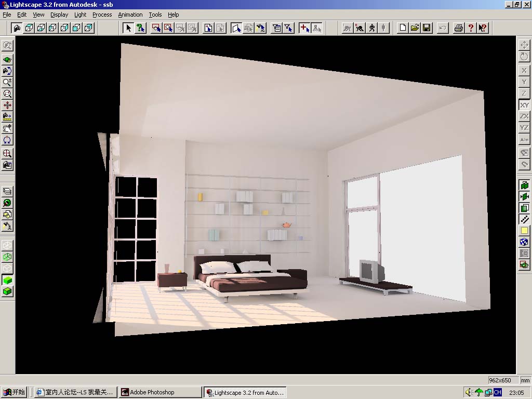This screenshot has width=532, height=399.
Task: Switch to hidden line display mode
Action: click(x=7, y=269)
